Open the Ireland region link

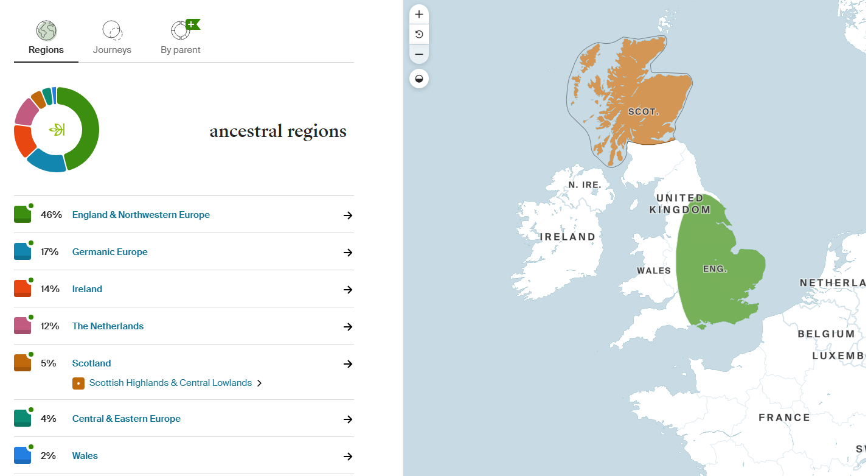pyautogui.click(x=87, y=289)
